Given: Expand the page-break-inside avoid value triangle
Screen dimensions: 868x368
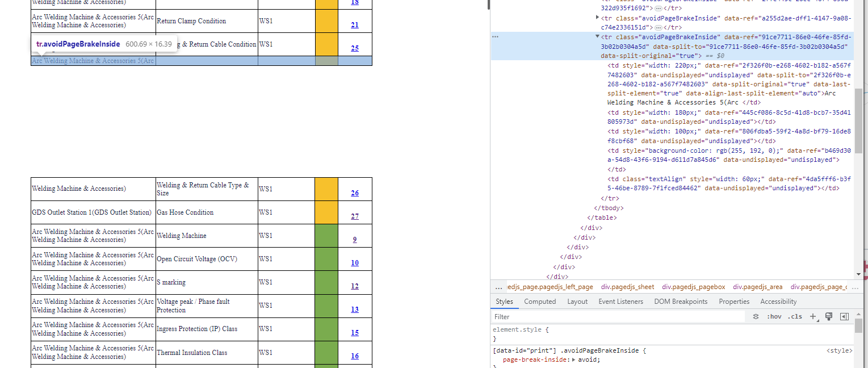Looking at the screenshot, I should coord(574,359).
